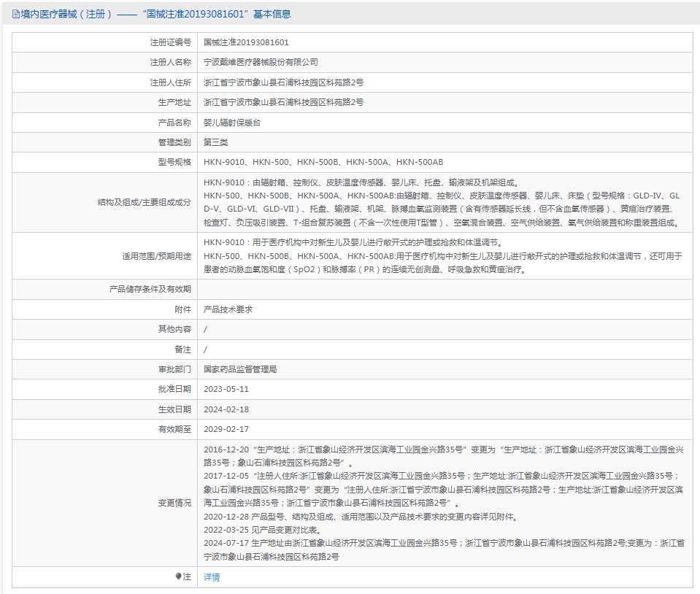Screen dimensions: 700x594
Task: Click the intended-use line HKN-9010：用于医疗机构
Action: (353, 242)
